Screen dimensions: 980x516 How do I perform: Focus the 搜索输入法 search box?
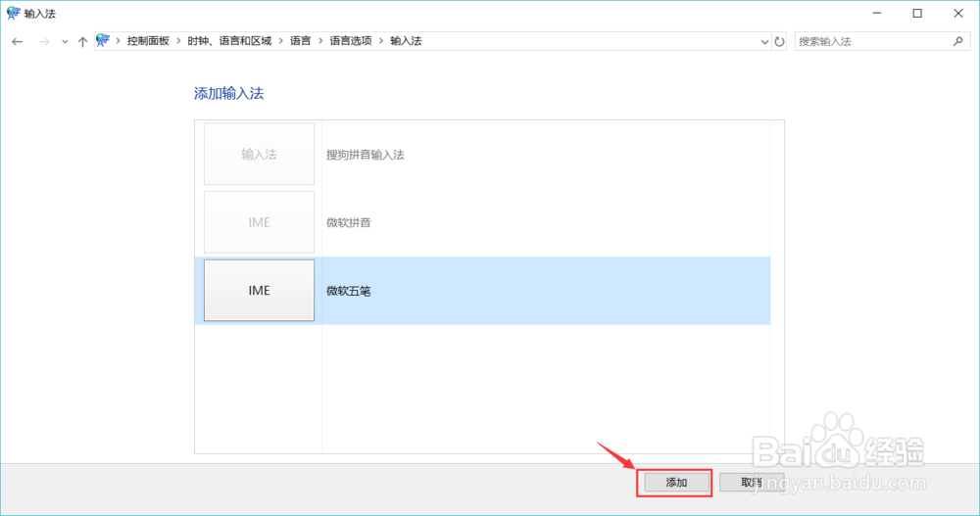point(882,41)
